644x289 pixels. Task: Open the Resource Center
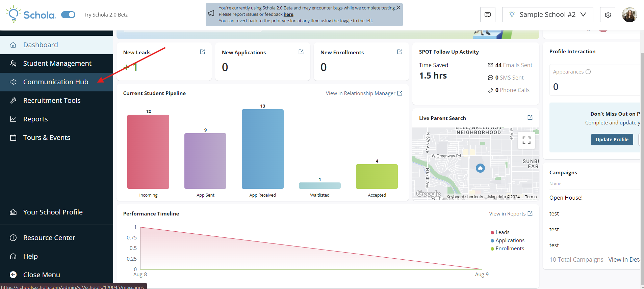pyautogui.click(x=56, y=238)
